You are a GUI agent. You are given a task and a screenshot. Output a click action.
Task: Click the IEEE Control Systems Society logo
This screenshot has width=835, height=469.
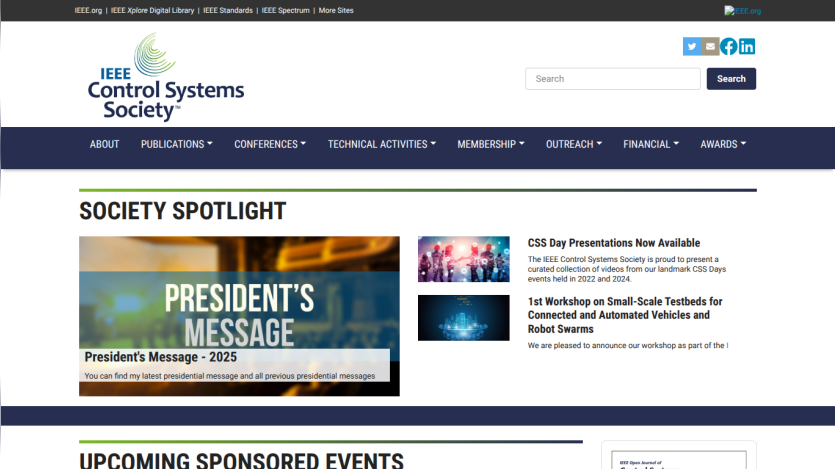[x=166, y=77]
